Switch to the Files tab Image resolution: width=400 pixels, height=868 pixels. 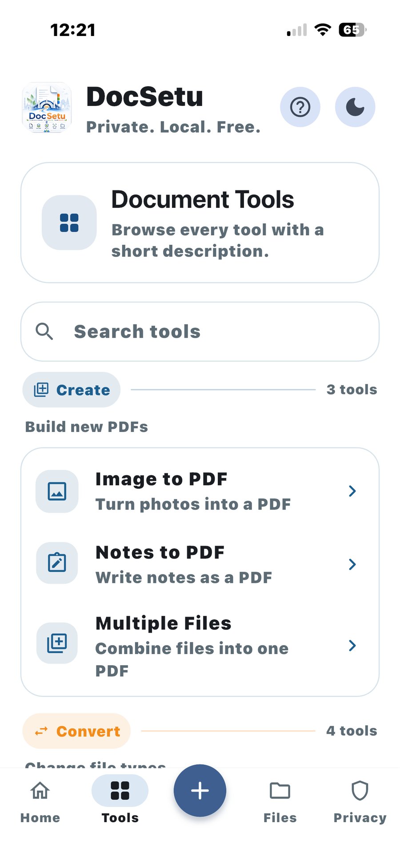click(x=280, y=801)
